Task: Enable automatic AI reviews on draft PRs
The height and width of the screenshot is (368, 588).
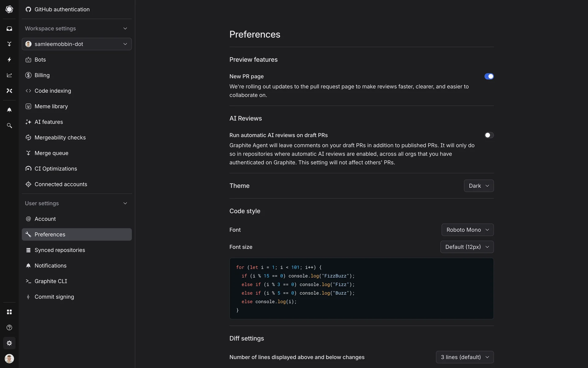Action: [x=489, y=135]
